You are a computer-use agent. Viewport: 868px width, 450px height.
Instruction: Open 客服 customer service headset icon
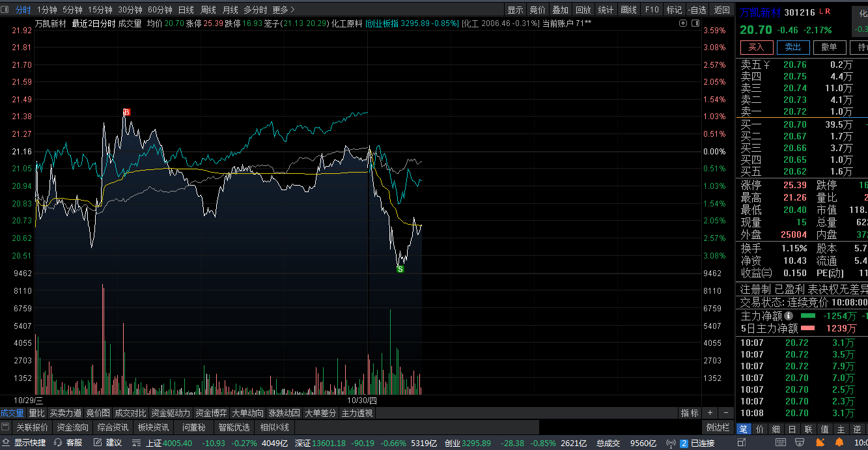pos(68,443)
